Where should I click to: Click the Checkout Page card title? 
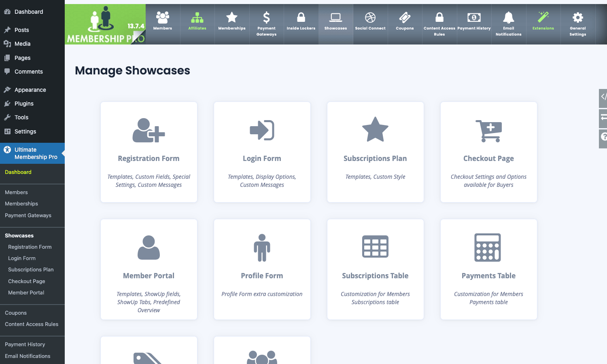pyautogui.click(x=488, y=159)
